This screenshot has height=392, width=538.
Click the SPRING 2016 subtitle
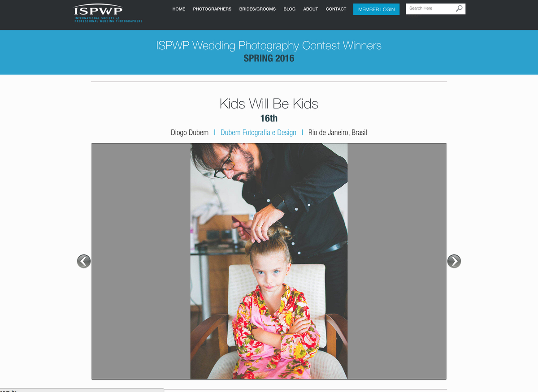coord(269,58)
